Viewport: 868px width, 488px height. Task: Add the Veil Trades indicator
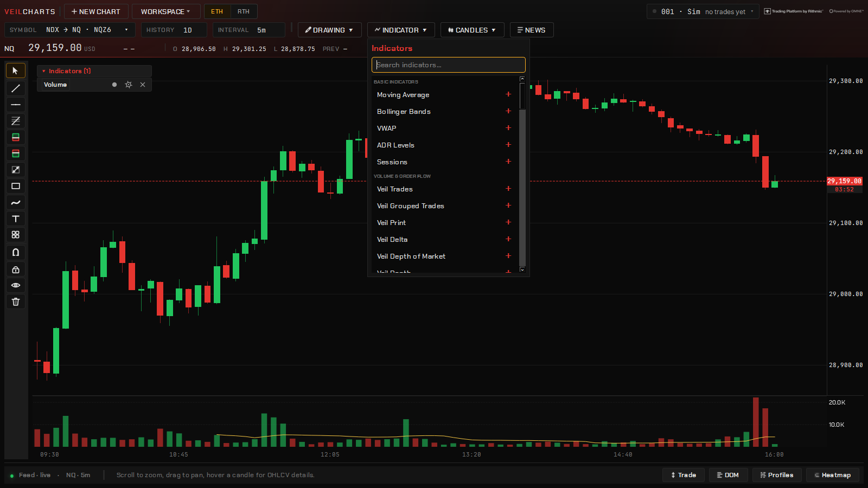[x=508, y=189]
